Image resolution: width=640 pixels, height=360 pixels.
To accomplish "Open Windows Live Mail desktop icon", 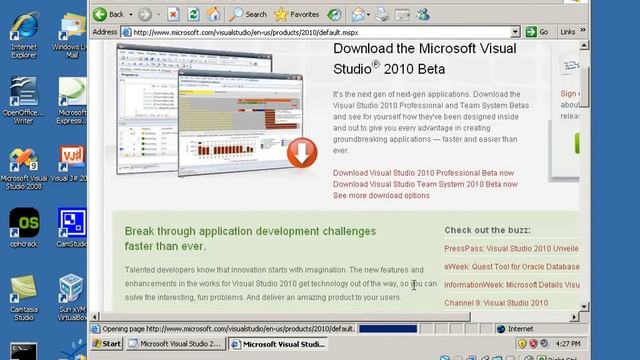I will click(x=71, y=35).
